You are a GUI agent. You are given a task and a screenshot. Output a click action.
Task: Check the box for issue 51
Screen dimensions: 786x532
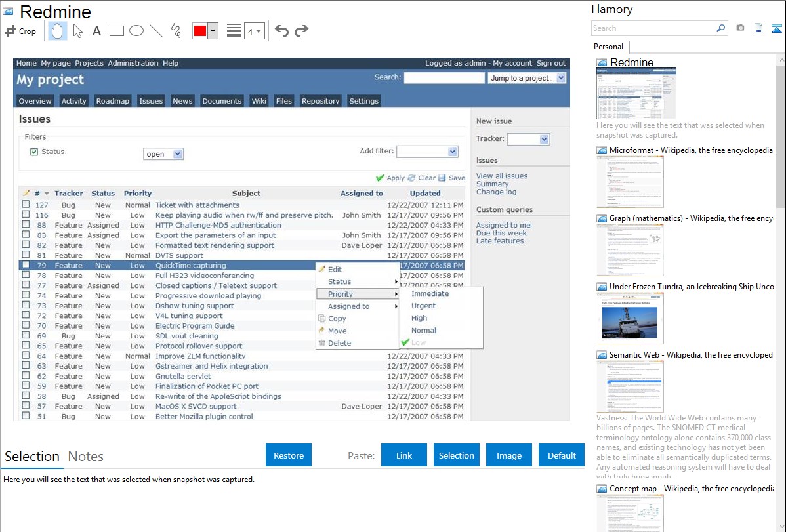(26, 416)
